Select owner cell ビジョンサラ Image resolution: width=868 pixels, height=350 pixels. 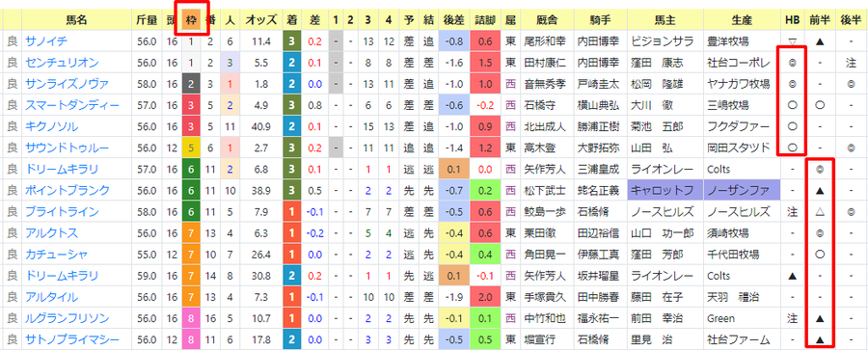click(x=665, y=41)
